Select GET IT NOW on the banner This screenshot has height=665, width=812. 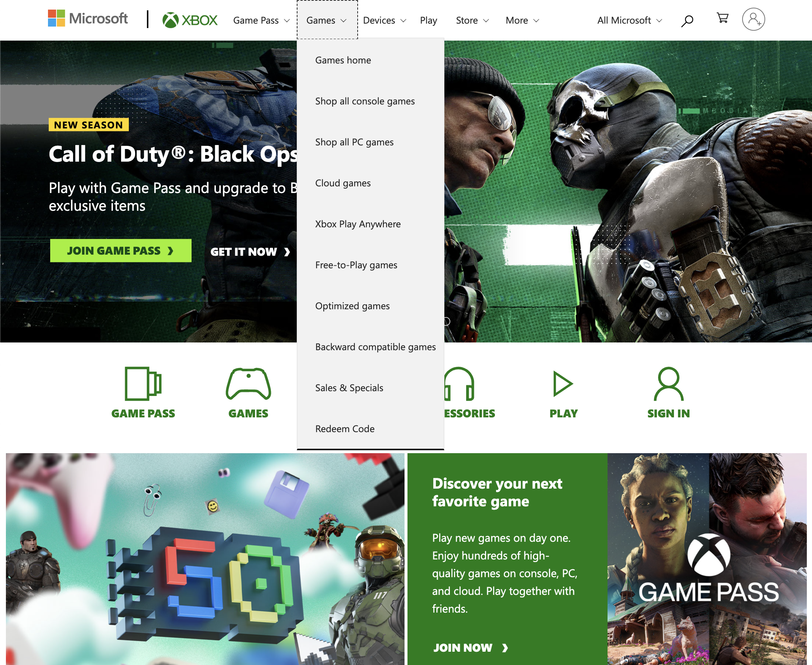251,252
